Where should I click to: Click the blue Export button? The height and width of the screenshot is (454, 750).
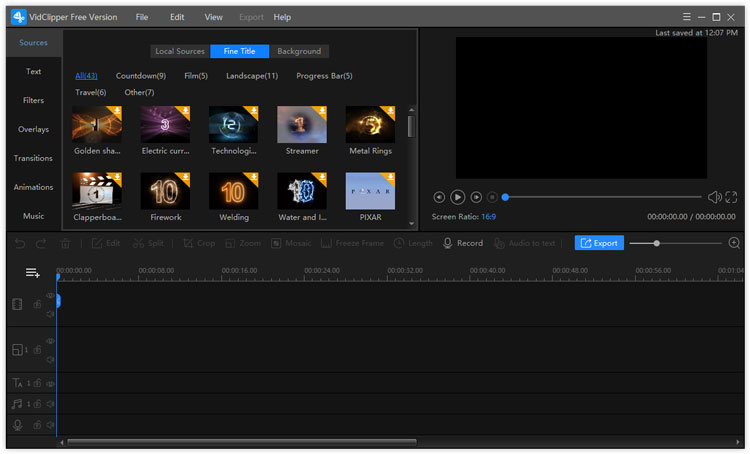(599, 243)
